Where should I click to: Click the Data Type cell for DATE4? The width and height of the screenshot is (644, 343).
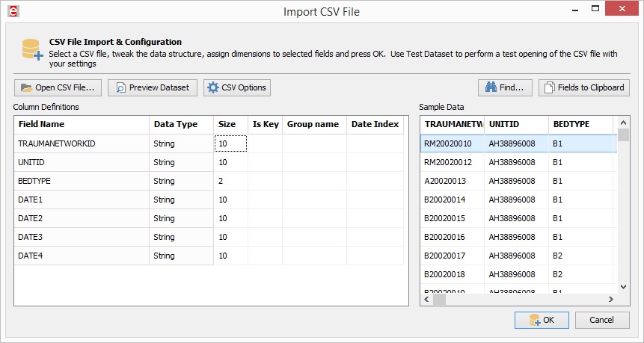pos(181,256)
